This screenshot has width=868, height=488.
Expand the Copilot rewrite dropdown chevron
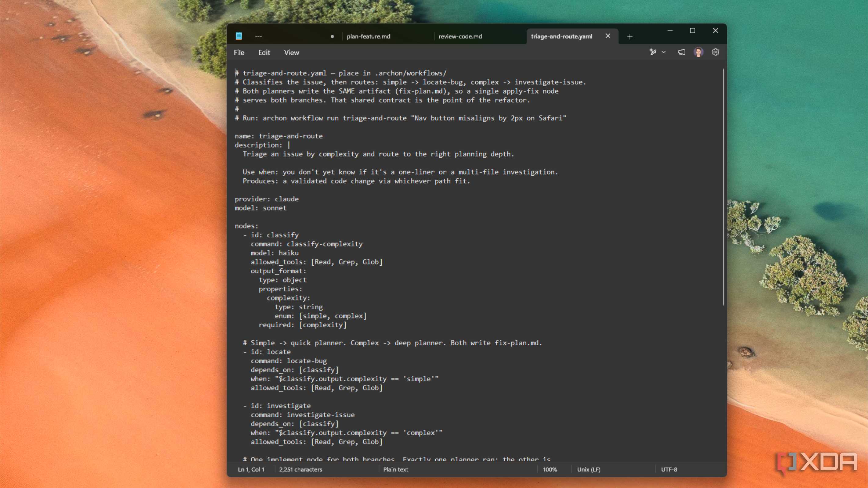664,52
